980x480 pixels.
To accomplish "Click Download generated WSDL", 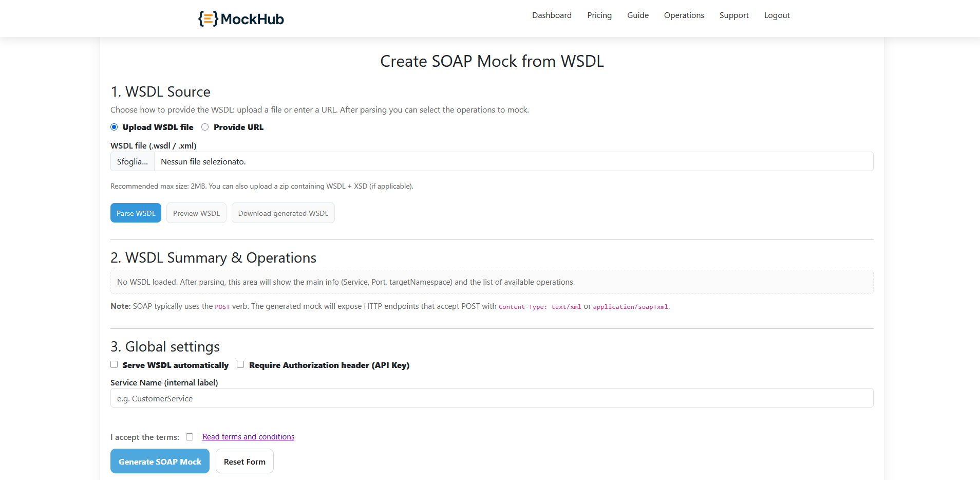I will click(x=283, y=213).
